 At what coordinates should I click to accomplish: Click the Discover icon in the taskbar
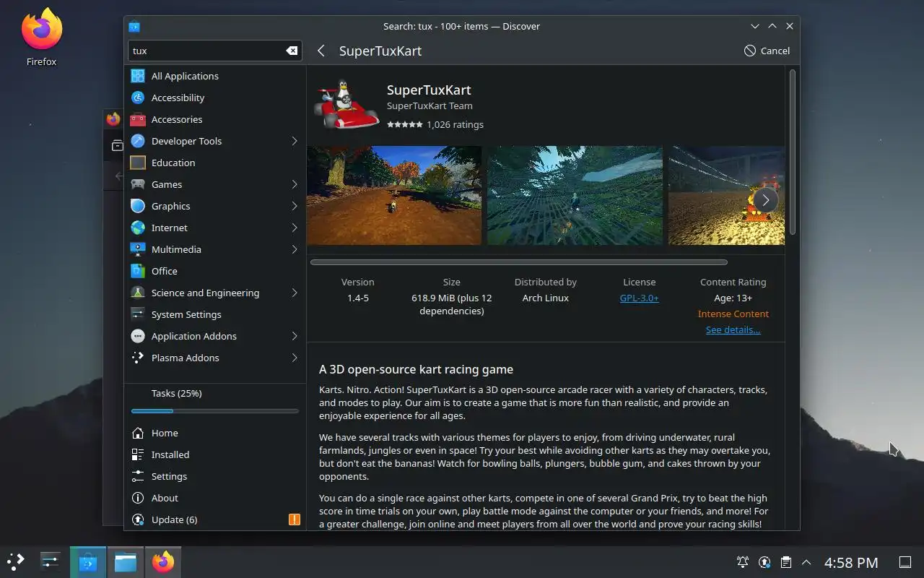click(88, 561)
